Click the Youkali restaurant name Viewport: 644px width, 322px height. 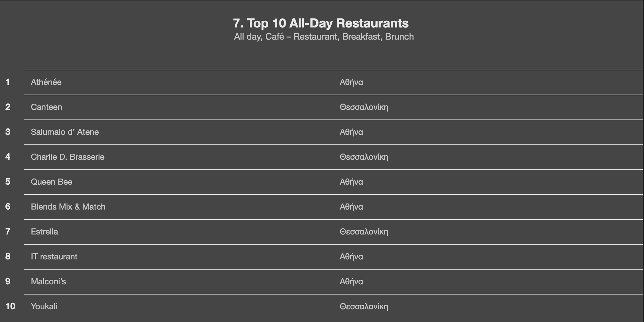44,306
